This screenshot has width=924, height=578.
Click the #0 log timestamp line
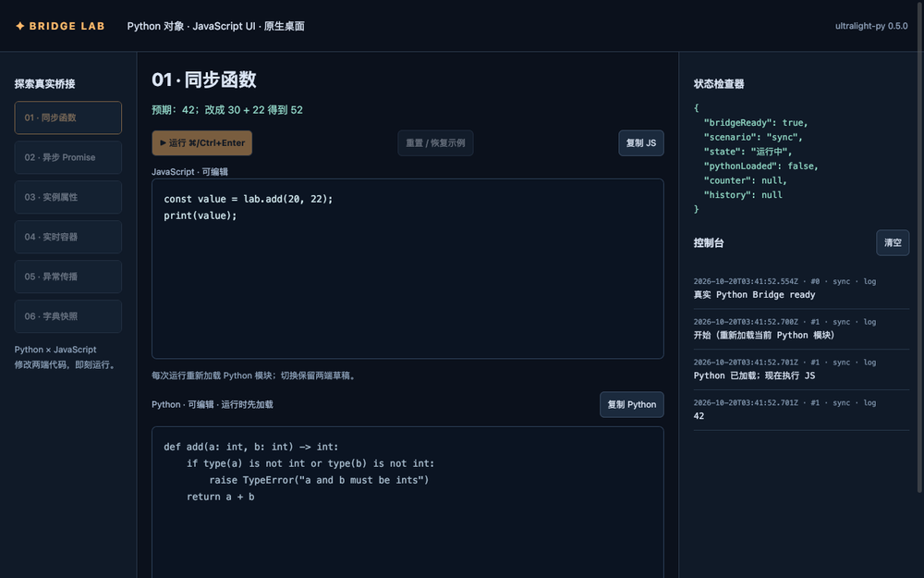[784, 281]
